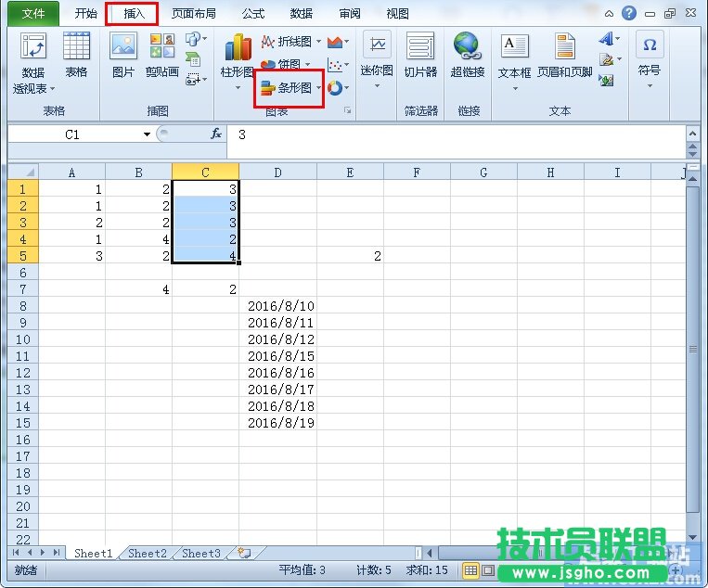The width and height of the screenshot is (708, 588).
Task: Insert a SmartArt graphic
Action: pyautogui.click(x=193, y=60)
